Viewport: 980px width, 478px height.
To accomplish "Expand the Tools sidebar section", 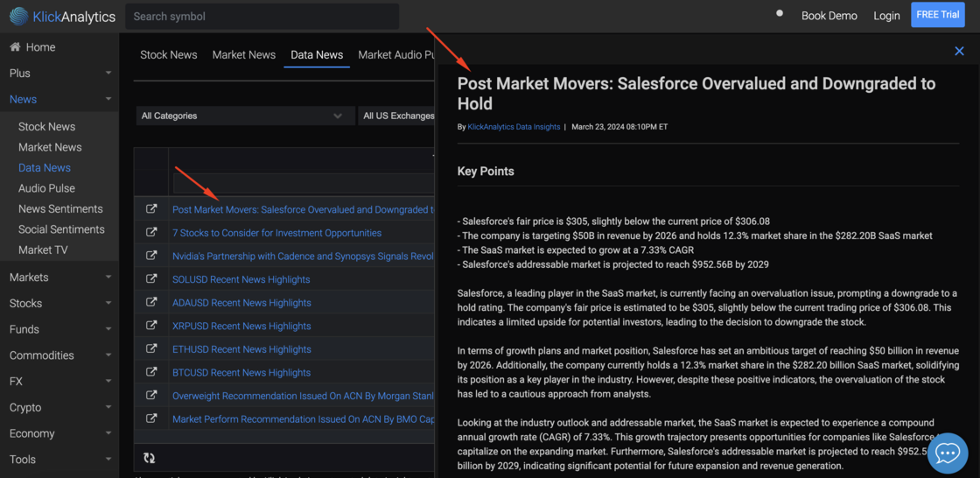I will (x=59, y=460).
